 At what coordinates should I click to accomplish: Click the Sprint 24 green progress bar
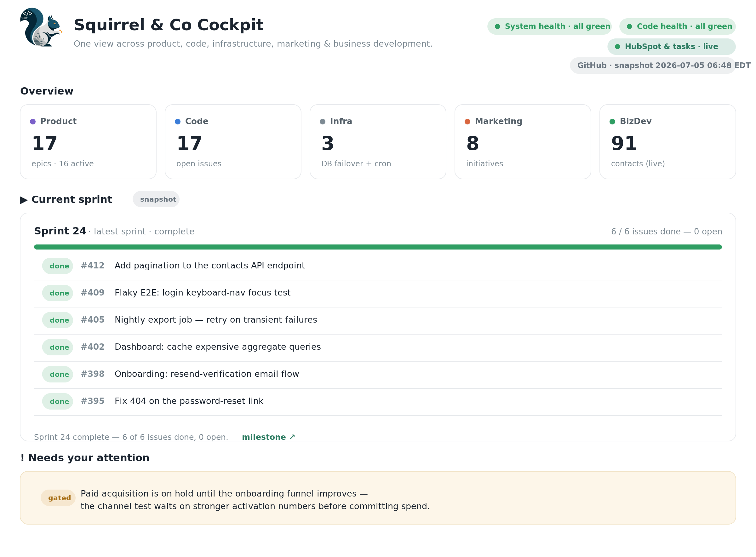click(x=378, y=247)
